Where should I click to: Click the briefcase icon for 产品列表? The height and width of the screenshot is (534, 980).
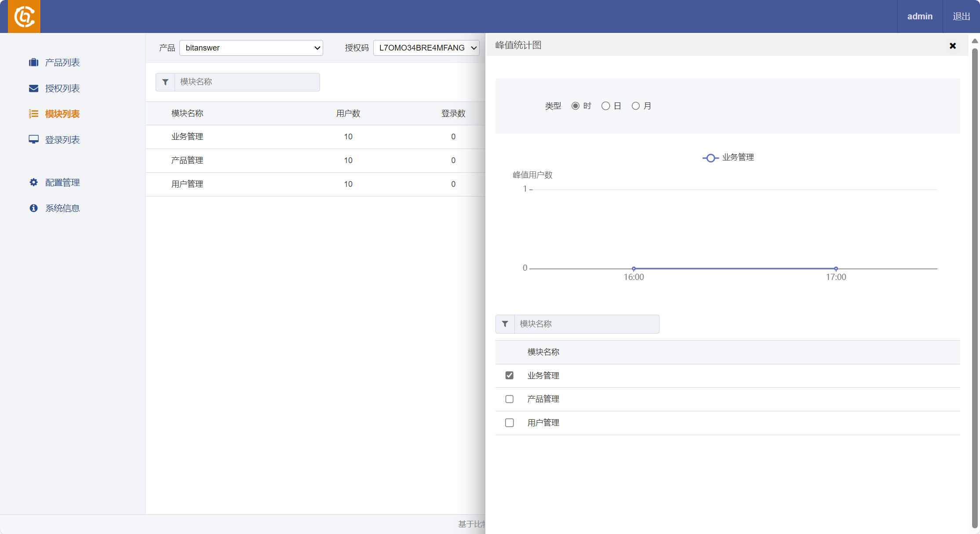pos(33,62)
